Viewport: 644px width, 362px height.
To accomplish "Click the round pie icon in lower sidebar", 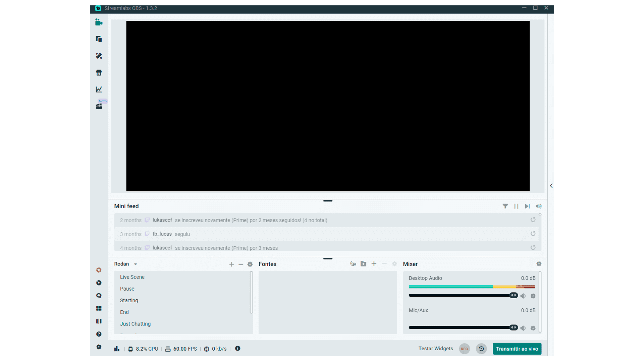I will 99,283.
